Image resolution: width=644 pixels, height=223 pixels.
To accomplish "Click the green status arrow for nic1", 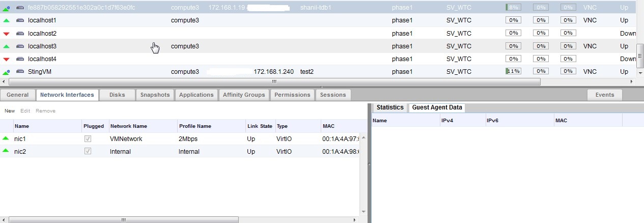I will pyautogui.click(x=6, y=138).
